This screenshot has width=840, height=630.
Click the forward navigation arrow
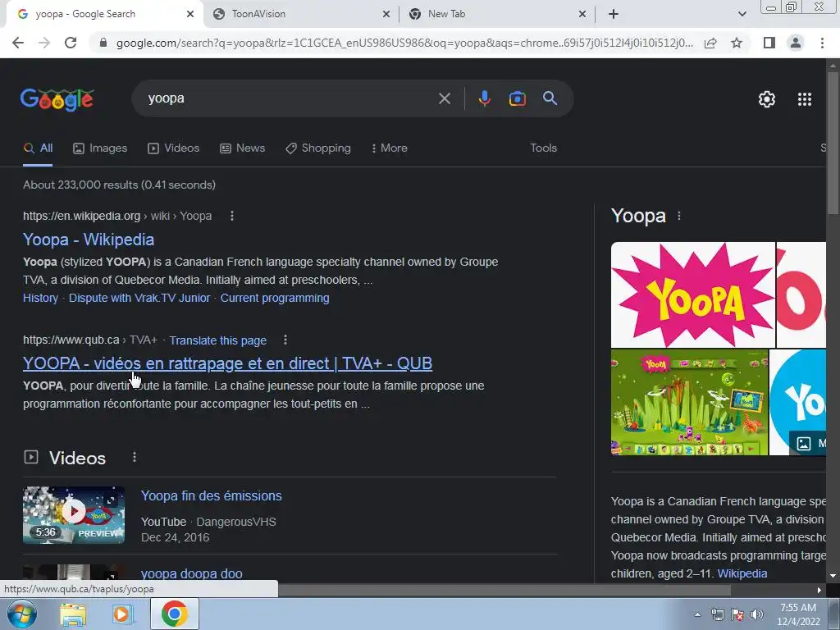44,43
